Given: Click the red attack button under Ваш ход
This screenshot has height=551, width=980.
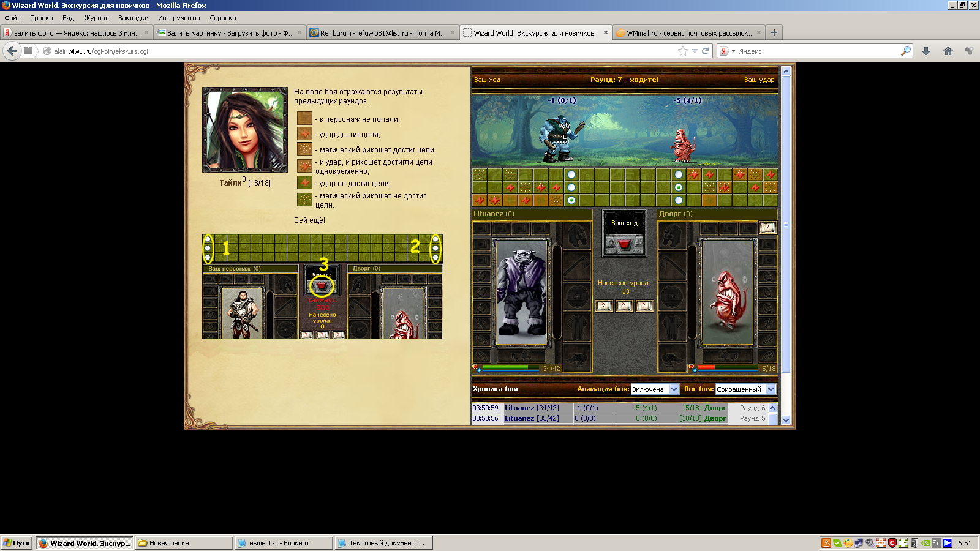Looking at the screenshot, I should pyautogui.click(x=624, y=244).
